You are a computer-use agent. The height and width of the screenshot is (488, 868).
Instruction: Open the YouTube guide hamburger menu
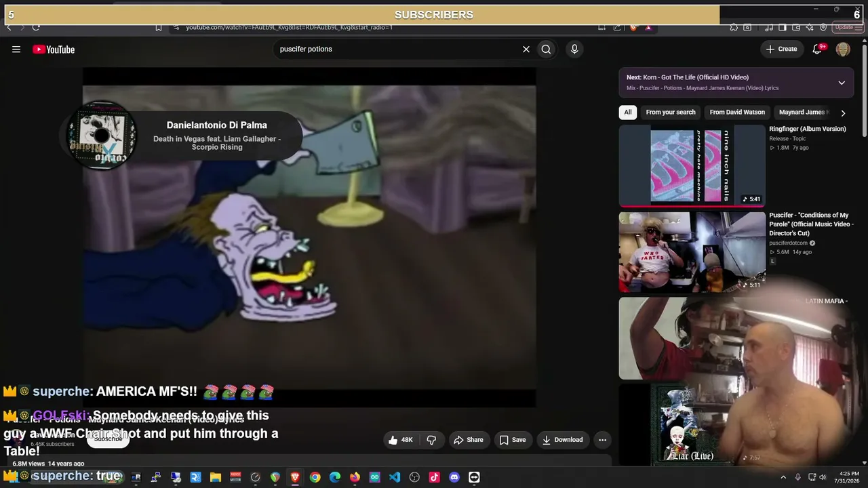(16, 49)
